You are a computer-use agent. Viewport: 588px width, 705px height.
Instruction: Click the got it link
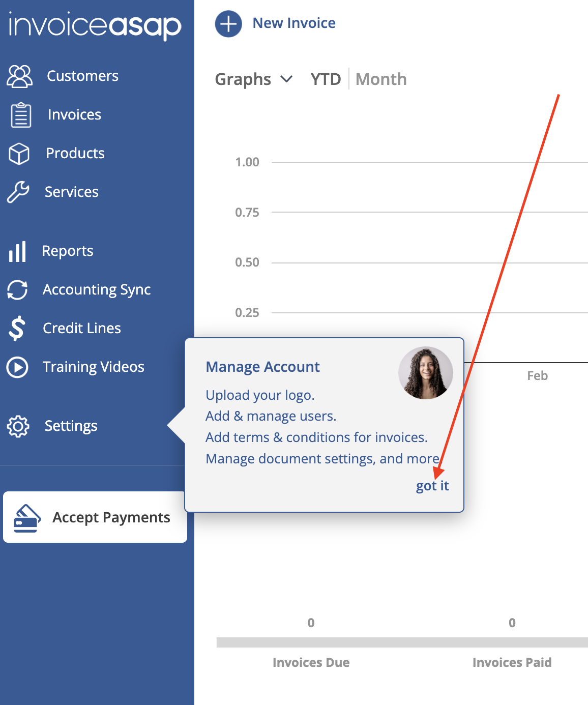432,486
